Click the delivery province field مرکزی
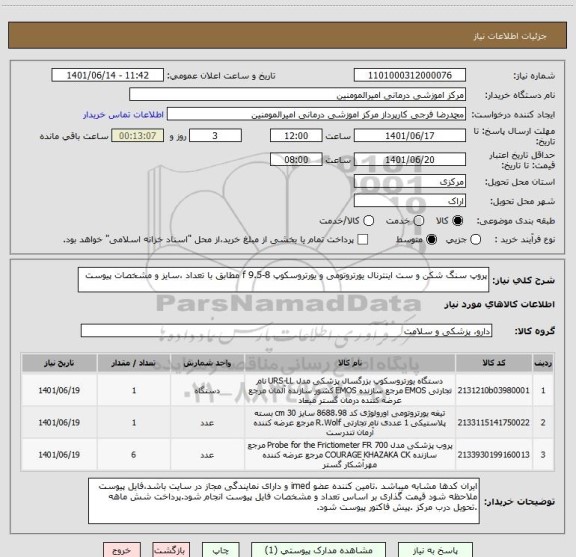Screen dimensions: 576x557 [x=410, y=182]
